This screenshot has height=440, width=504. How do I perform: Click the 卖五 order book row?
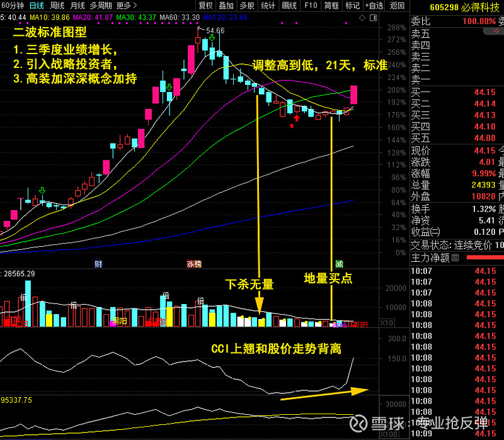click(457, 33)
